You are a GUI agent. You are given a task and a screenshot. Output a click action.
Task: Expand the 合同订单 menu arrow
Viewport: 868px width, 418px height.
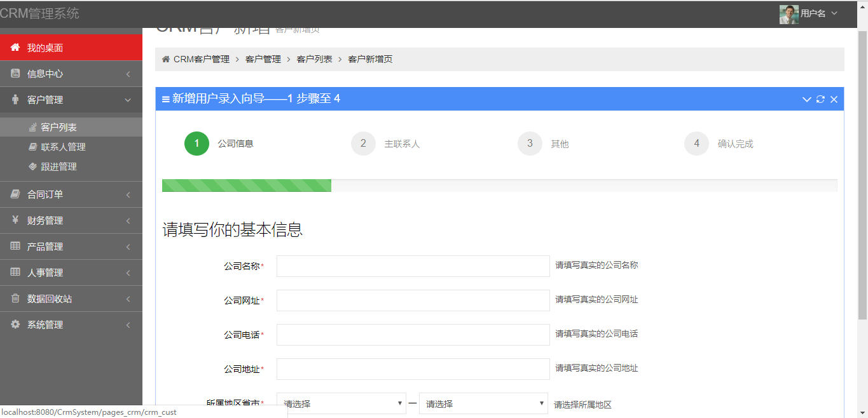tap(128, 195)
